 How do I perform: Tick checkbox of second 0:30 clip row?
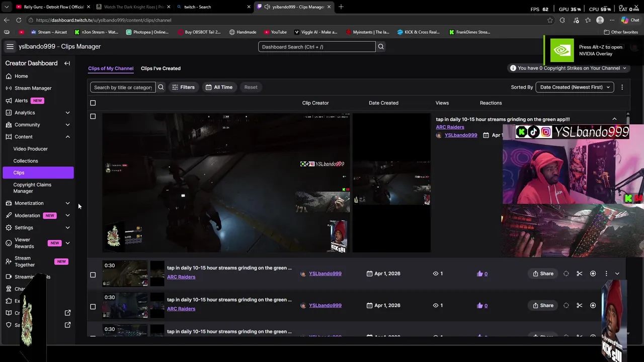pos(93,307)
